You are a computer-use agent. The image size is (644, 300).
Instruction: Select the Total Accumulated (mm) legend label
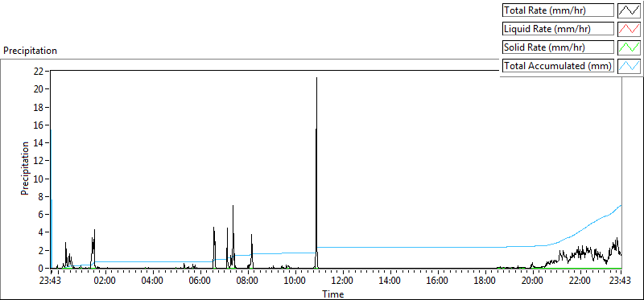[x=558, y=66]
